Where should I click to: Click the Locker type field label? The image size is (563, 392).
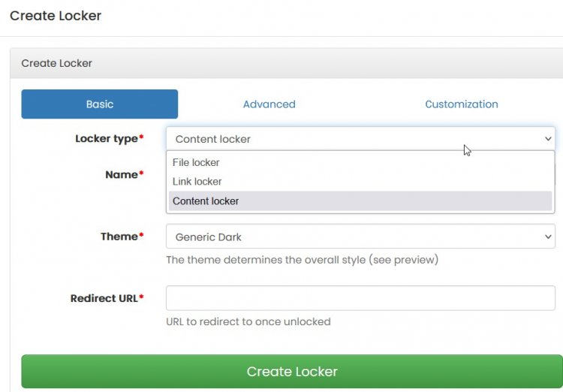pyautogui.click(x=109, y=139)
